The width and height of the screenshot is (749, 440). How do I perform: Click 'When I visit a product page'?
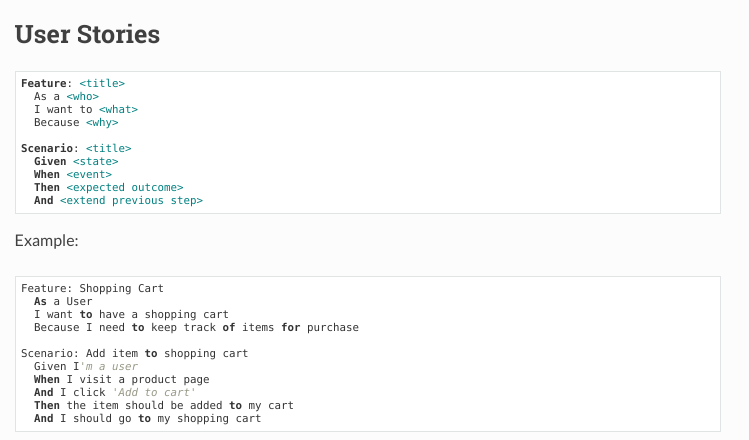(122, 379)
